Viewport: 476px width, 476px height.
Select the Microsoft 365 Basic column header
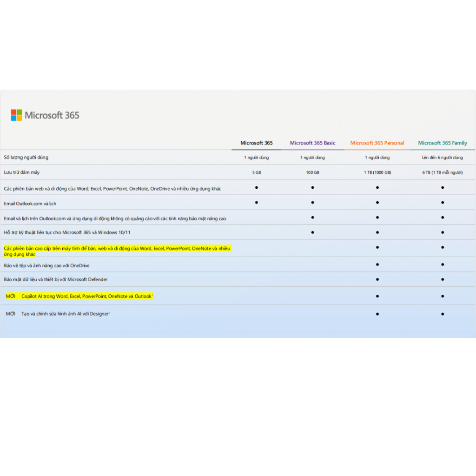[x=312, y=143]
